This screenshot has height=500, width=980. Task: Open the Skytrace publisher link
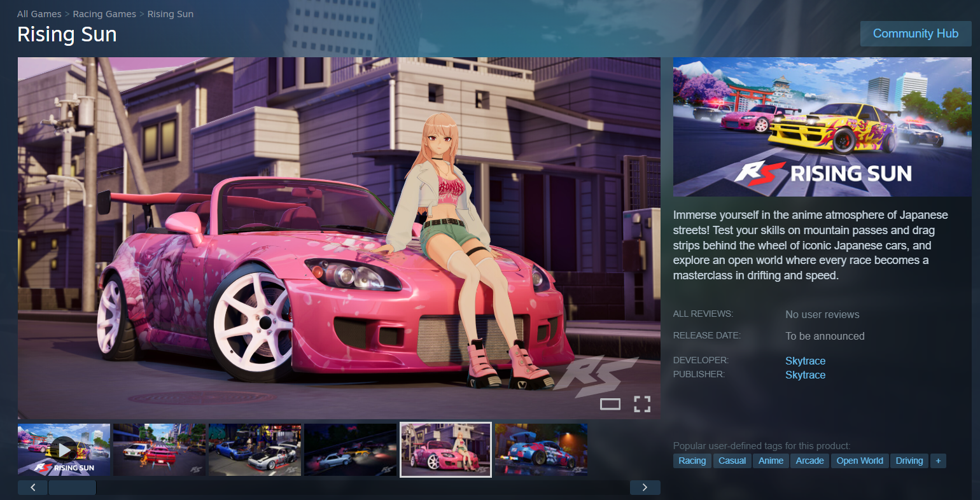(805, 375)
